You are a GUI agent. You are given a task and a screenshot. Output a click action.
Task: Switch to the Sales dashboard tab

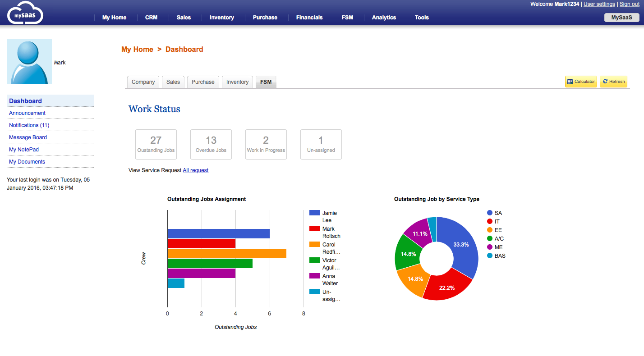tap(173, 82)
